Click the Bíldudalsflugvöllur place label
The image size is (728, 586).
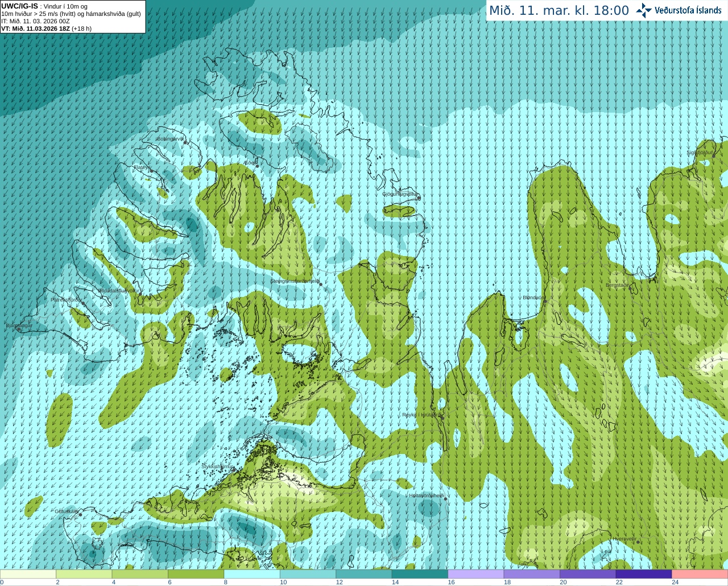coord(119,290)
